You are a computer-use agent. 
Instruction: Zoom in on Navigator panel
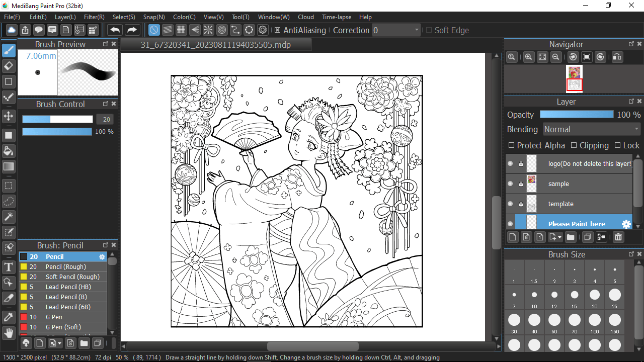(528, 57)
